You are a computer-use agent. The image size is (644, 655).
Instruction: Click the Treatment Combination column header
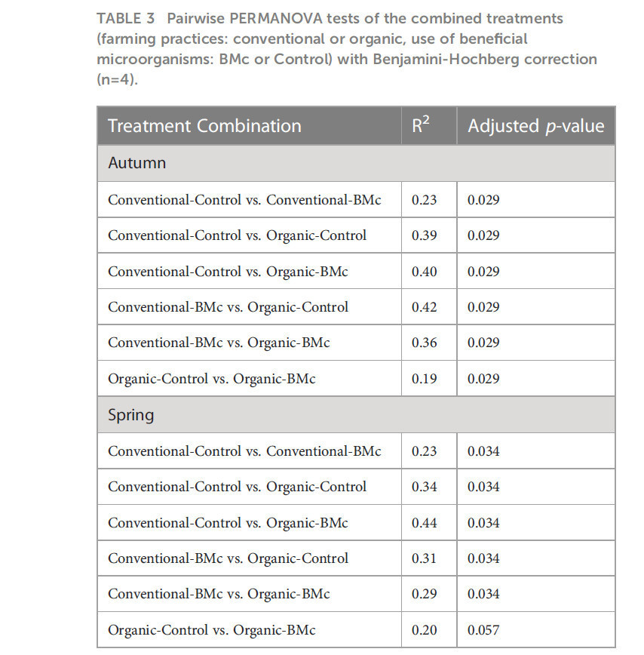(x=249, y=126)
